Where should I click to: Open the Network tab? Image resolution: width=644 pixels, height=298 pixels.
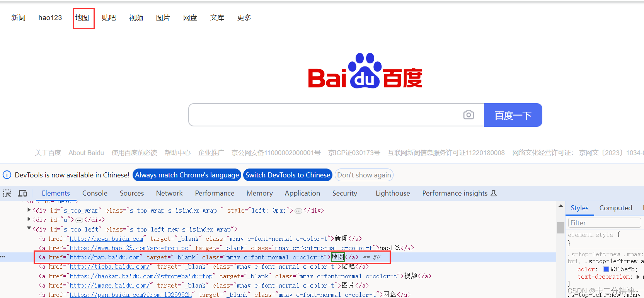point(169,193)
